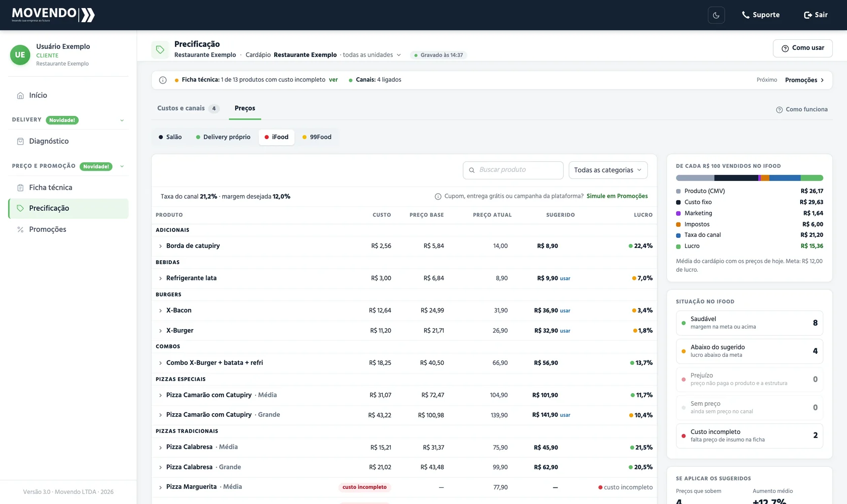
Task: Switch to the Custos e canais tab
Action: (188, 108)
